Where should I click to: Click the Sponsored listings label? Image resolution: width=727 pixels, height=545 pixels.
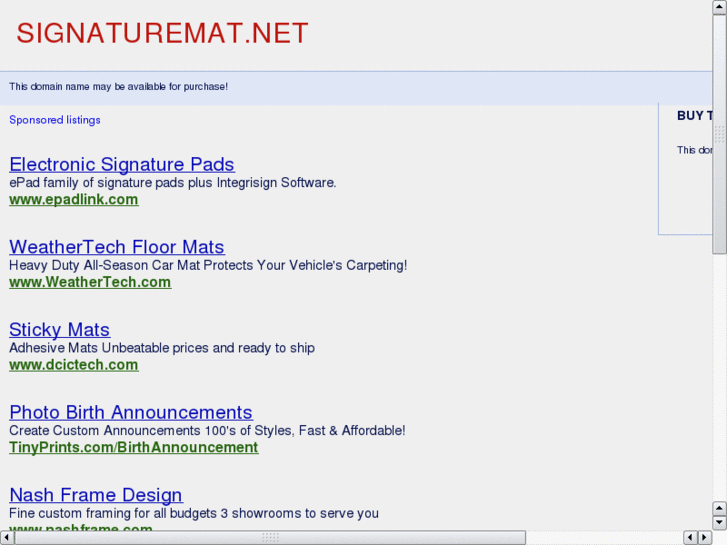coord(55,120)
